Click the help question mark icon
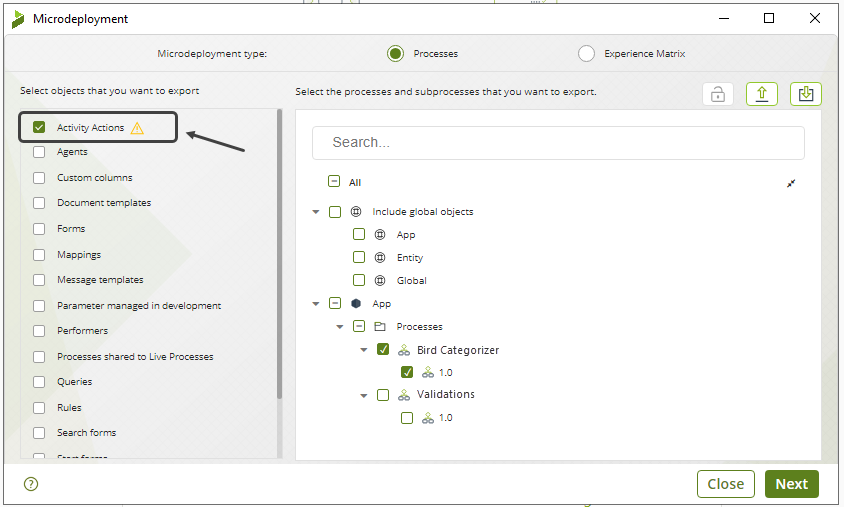This screenshot has width=844, height=507. tap(30, 484)
